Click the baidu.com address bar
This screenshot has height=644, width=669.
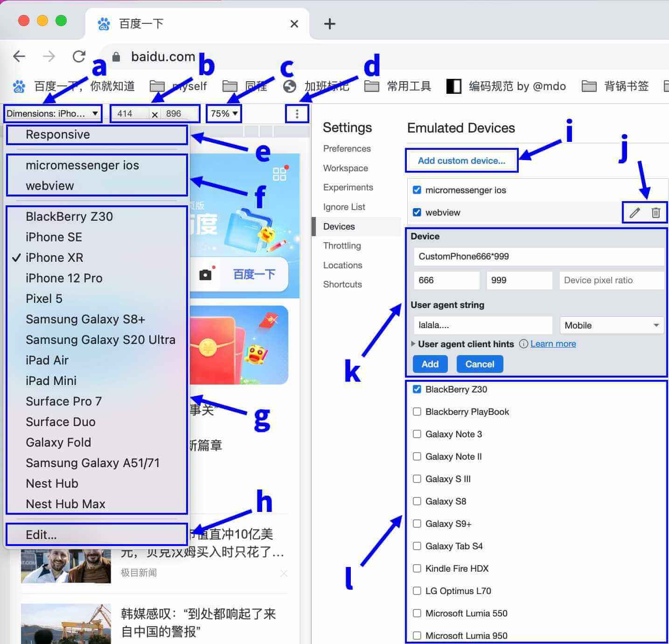[383, 57]
